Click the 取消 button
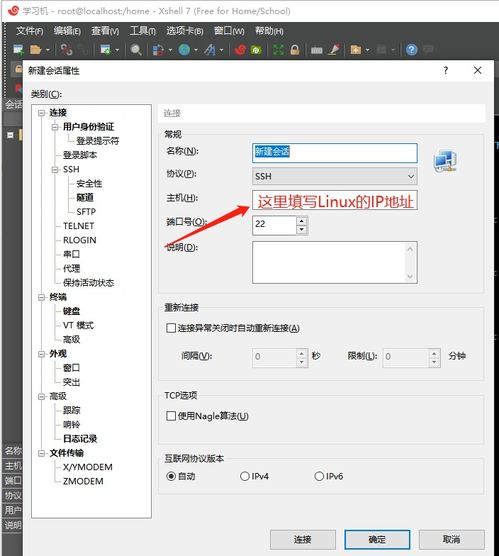 point(452,540)
